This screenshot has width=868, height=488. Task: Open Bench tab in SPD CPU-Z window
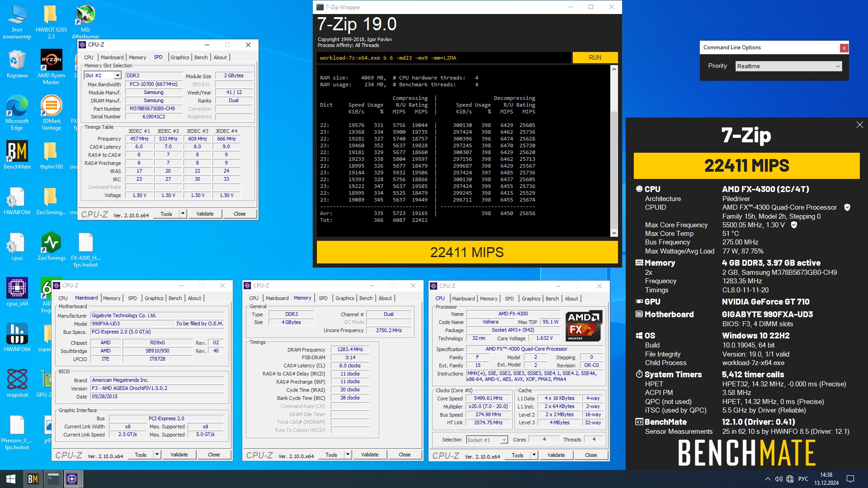coord(201,57)
